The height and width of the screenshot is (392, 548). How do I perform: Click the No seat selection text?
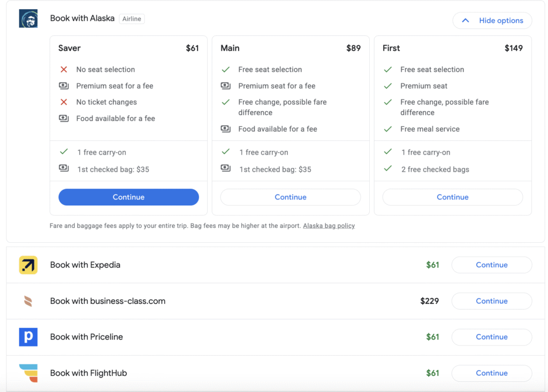105,70
